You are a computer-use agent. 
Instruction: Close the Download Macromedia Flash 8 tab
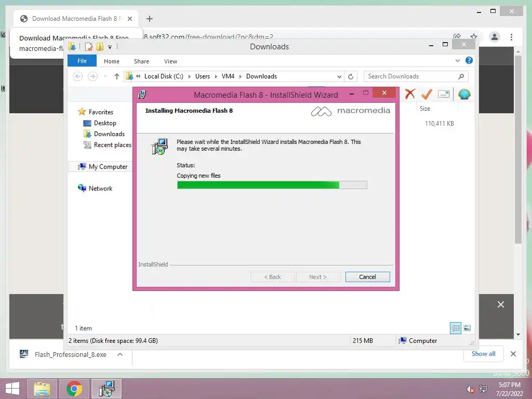click(x=129, y=19)
